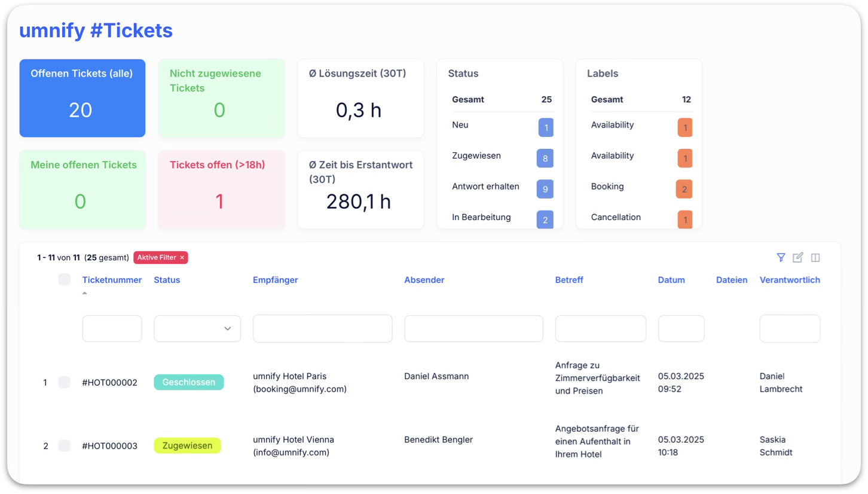
Task: Click the sort arrow under Ticketnummer
Action: (84, 293)
